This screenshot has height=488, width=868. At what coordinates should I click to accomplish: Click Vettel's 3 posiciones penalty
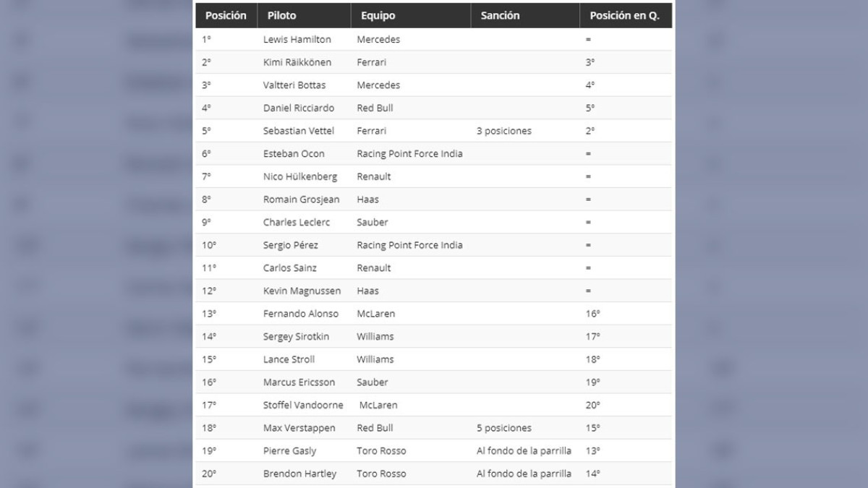504,131
